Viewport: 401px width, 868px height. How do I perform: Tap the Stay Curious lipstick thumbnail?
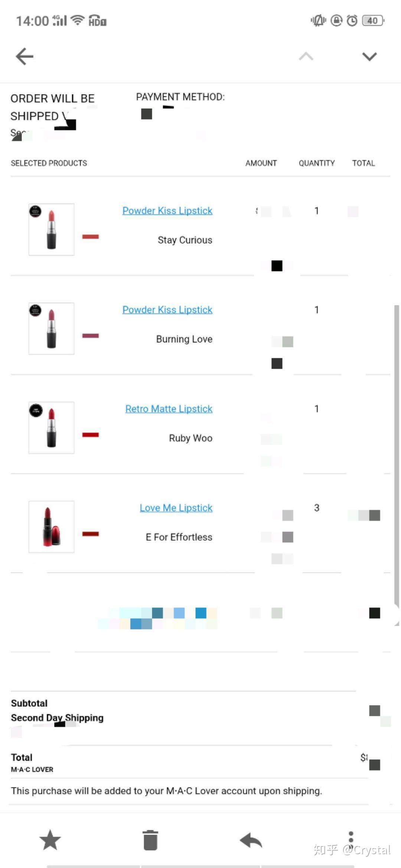[x=52, y=229]
